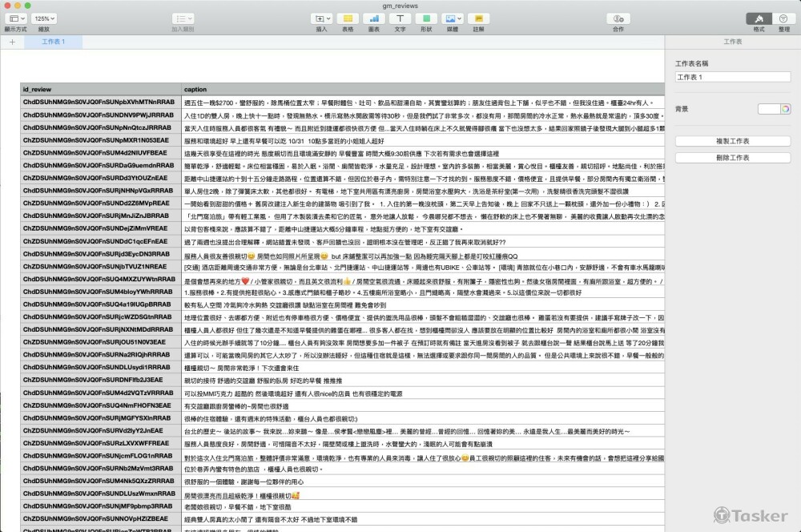801x532 pixels.
Task: Select the id_review column header cell
Action: 101,89
